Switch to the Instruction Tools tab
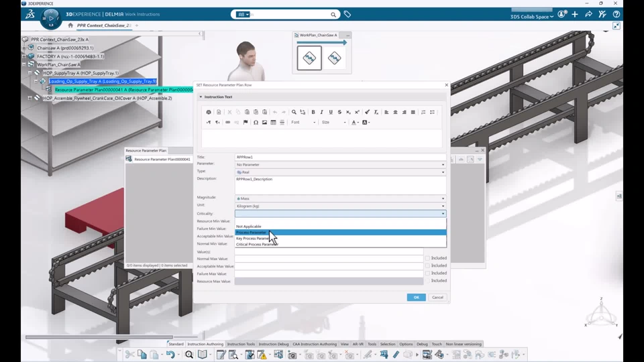 [241, 344]
